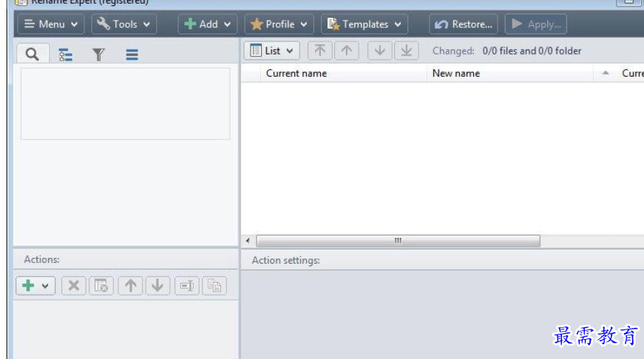The image size is (644, 359).
Task: Move selected file to top
Action: click(320, 51)
